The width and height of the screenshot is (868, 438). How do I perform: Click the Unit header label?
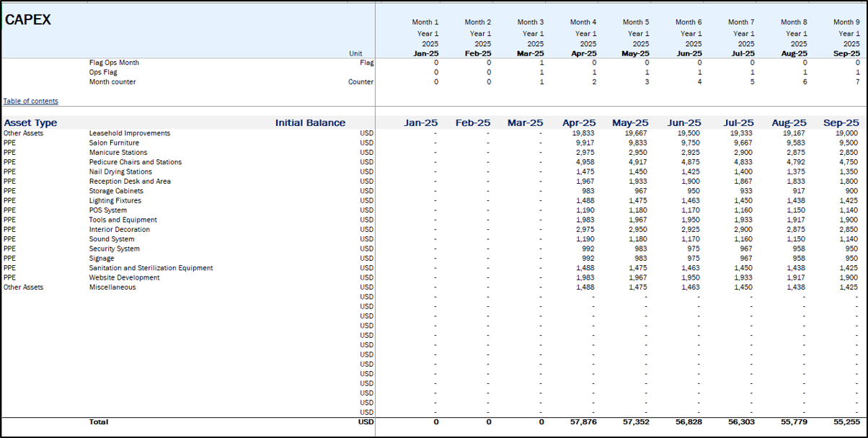355,54
